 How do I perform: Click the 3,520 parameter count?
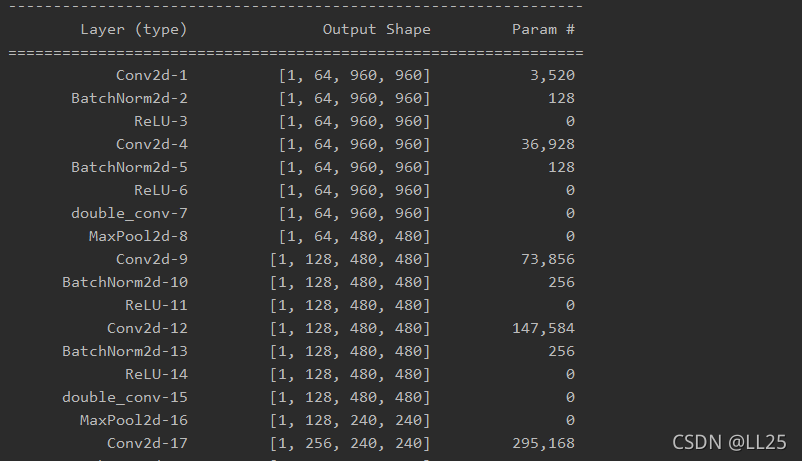[552, 76]
